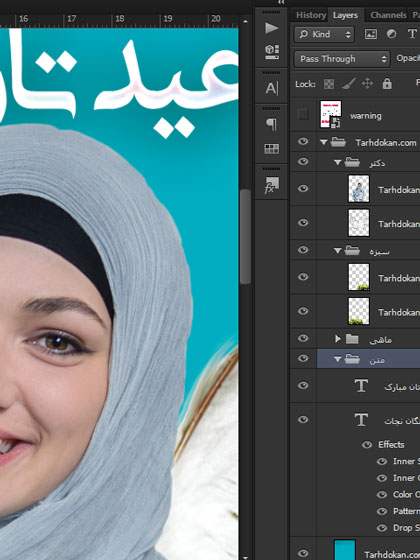Hide the سبزه group
Screen dimensions: 420x560
[303, 249]
